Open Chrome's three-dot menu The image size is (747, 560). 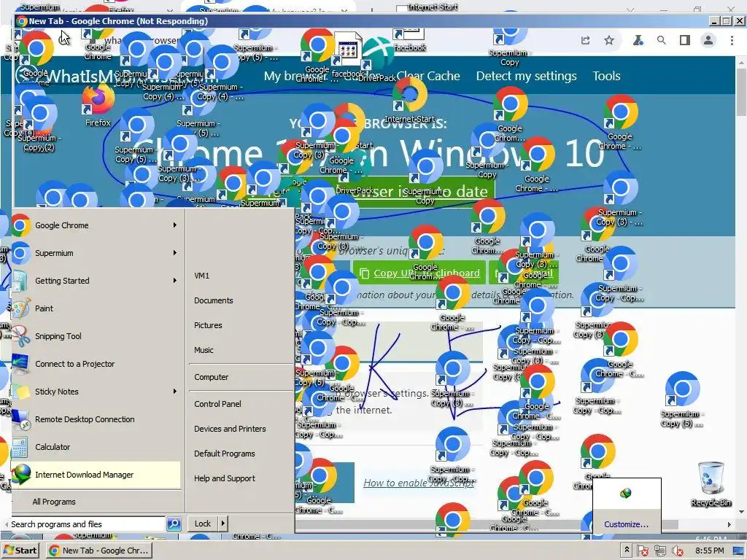pos(732,41)
